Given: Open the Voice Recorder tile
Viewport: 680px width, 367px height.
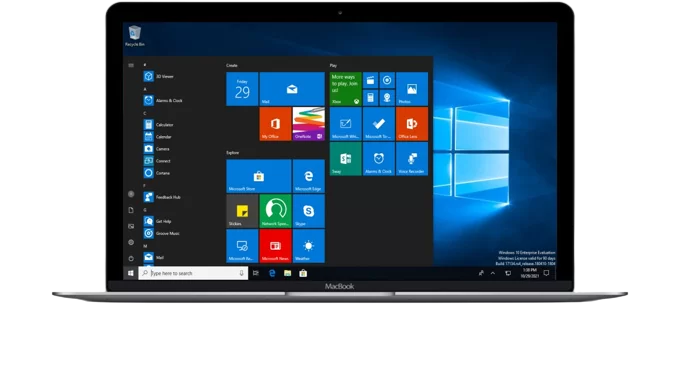Looking at the screenshot, I should tap(412, 159).
